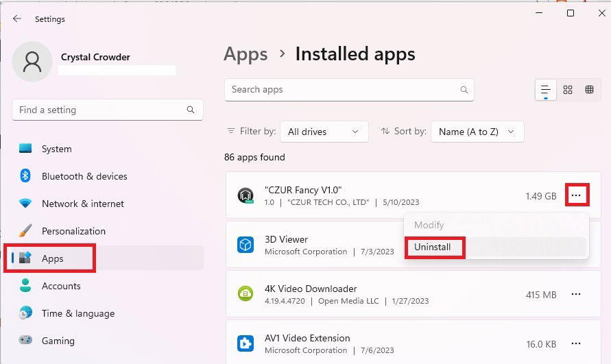Screen dimensions: 611x364
Task: Switch to list view layout icon
Action: point(546,90)
